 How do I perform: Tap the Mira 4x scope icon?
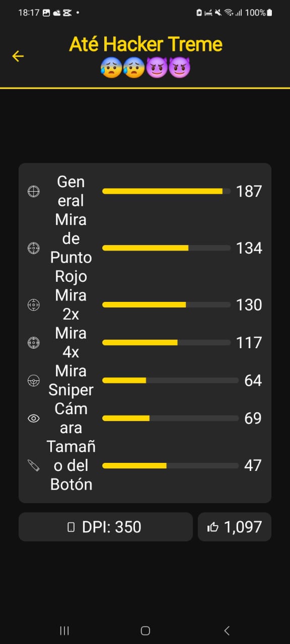click(33, 343)
